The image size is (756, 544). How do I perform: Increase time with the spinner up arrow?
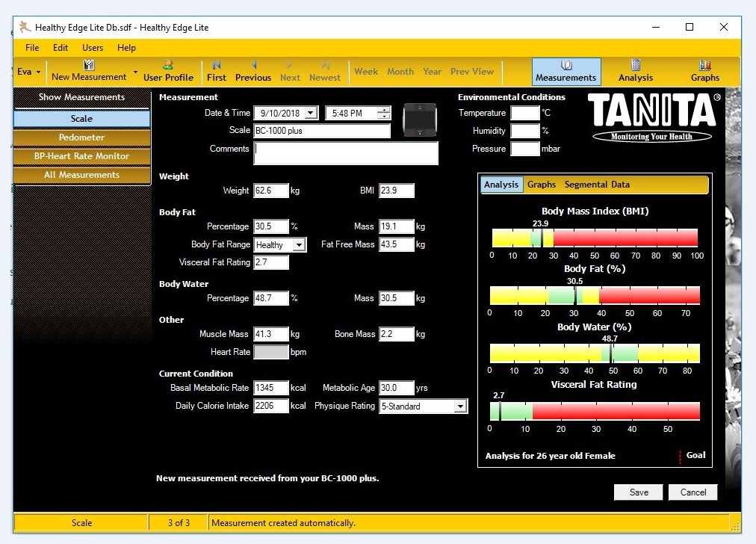point(384,110)
